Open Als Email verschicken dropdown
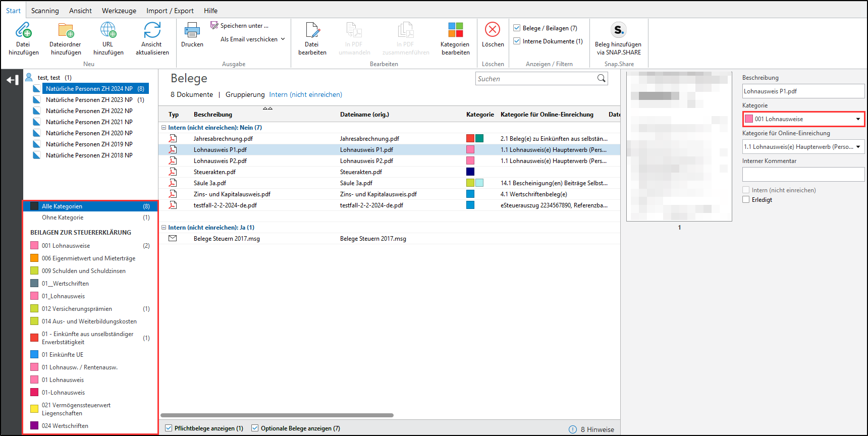 [253, 39]
